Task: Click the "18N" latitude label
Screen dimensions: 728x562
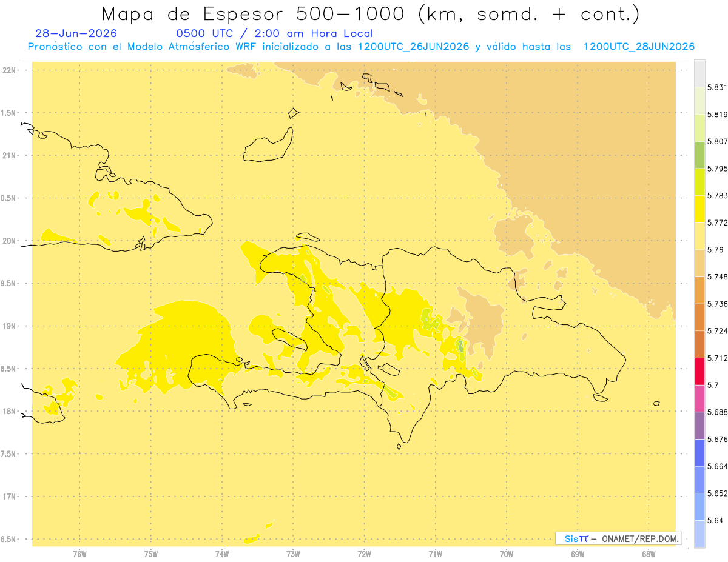Action: pos(9,412)
